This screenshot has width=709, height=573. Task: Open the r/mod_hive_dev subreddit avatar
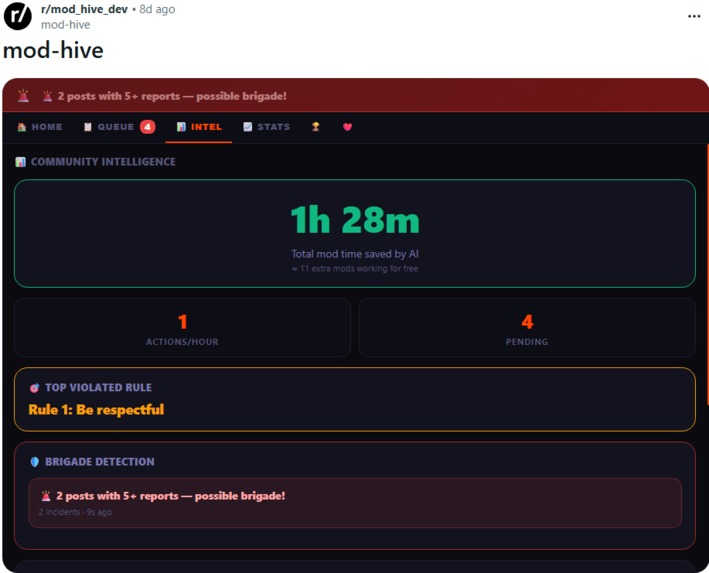point(18,16)
